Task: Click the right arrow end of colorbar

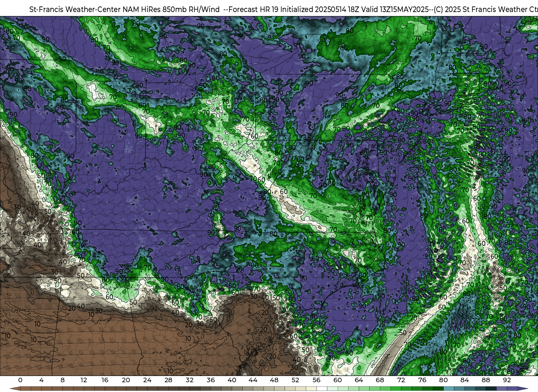Action: pyautogui.click(x=523, y=389)
